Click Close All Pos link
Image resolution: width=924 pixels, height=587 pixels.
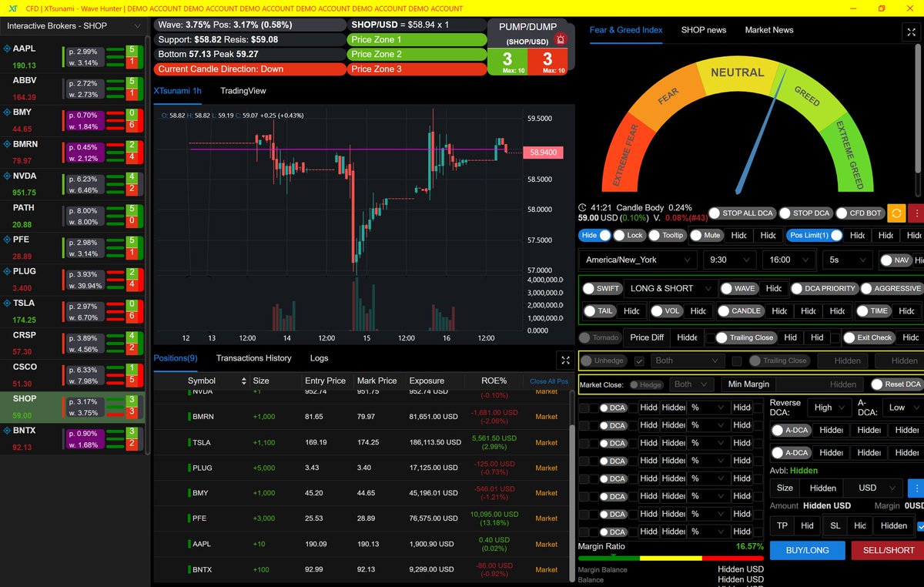[549, 381]
